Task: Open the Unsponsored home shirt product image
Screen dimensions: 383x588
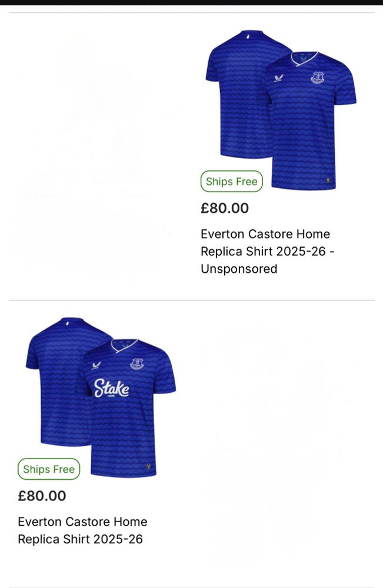Action: click(x=281, y=109)
